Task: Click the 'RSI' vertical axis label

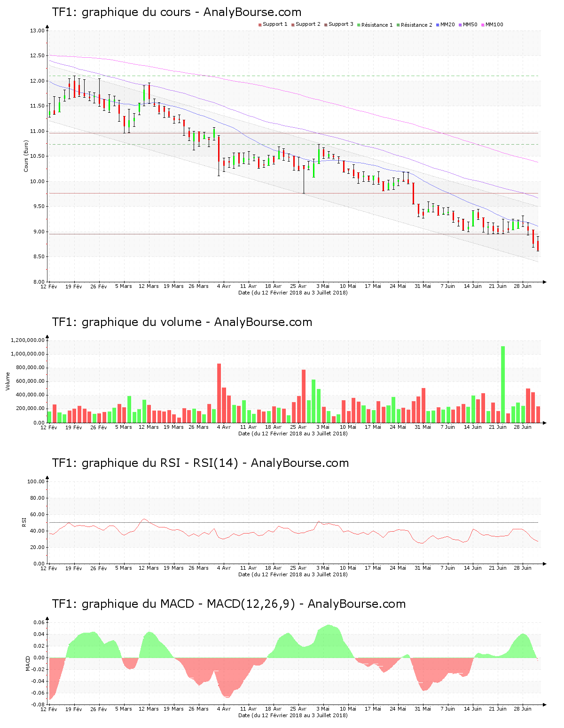Action: click(24, 522)
